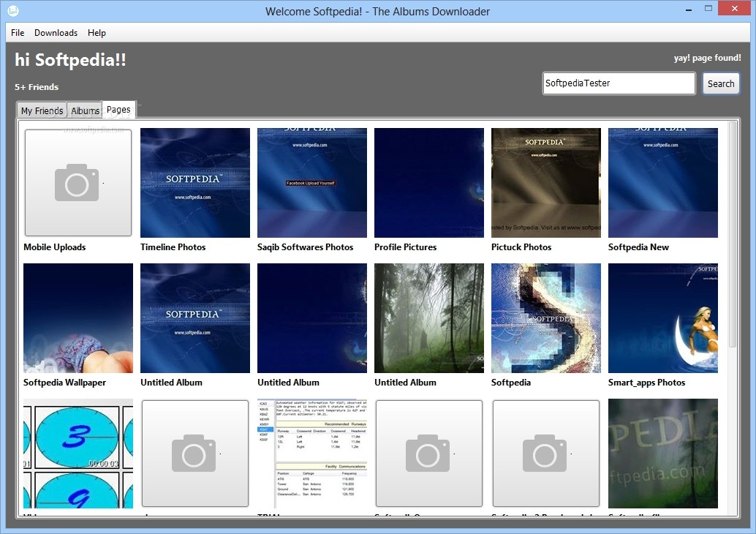Open the foggy forest Untitled Album thumbnail
The width and height of the screenshot is (756, 534).
pyautogui.click(x=429, y=318)
